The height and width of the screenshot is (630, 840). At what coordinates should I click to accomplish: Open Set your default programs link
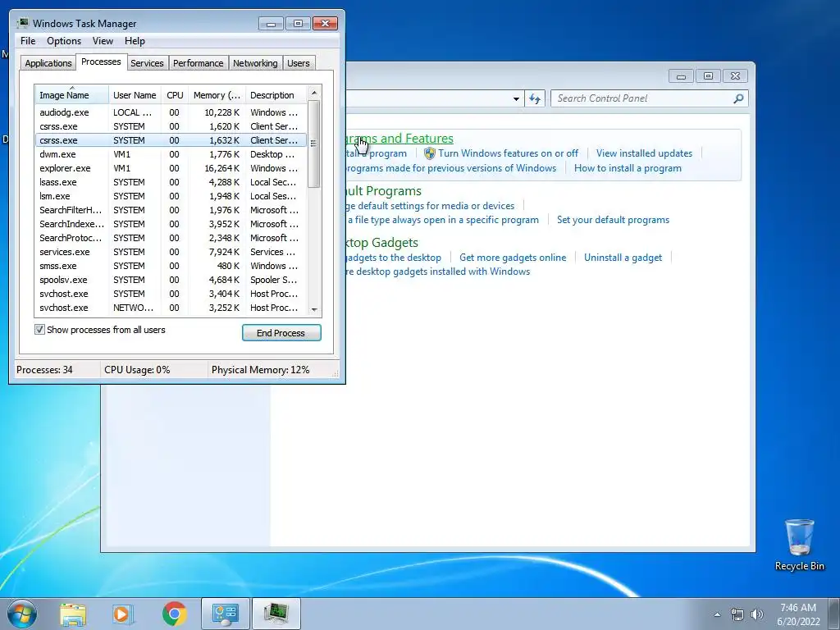pyautogui.click(x=613, y=220)
